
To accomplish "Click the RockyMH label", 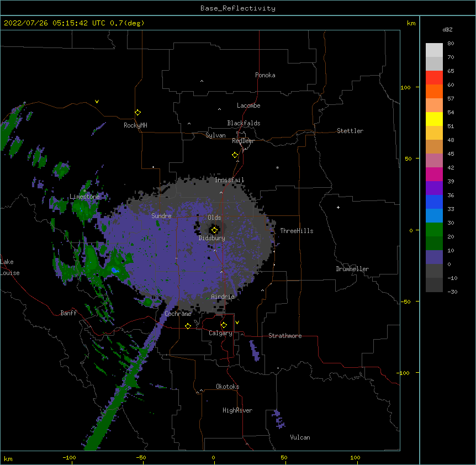I will click(135, 125).
